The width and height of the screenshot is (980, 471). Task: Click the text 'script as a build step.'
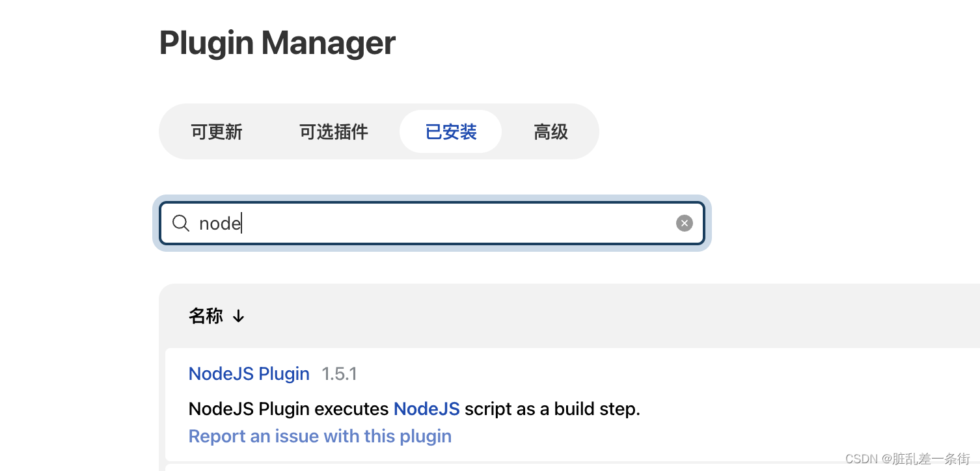coord(552,409)
